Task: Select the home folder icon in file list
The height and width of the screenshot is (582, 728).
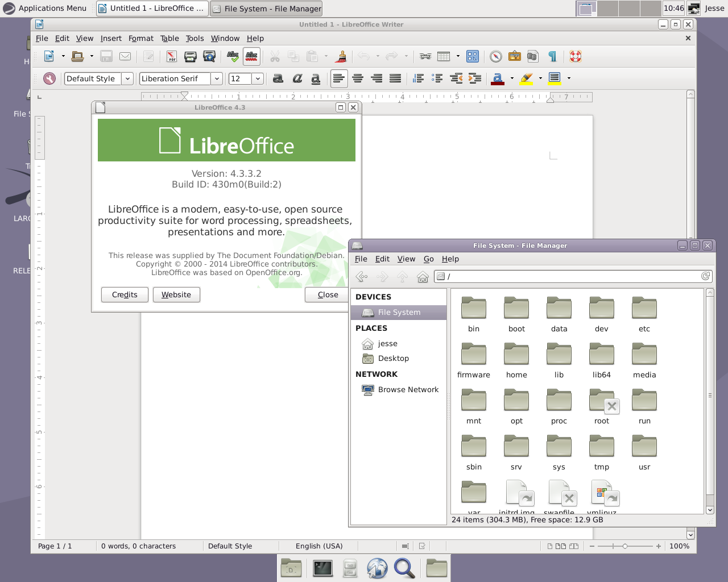Action: [x=516, y=354]
